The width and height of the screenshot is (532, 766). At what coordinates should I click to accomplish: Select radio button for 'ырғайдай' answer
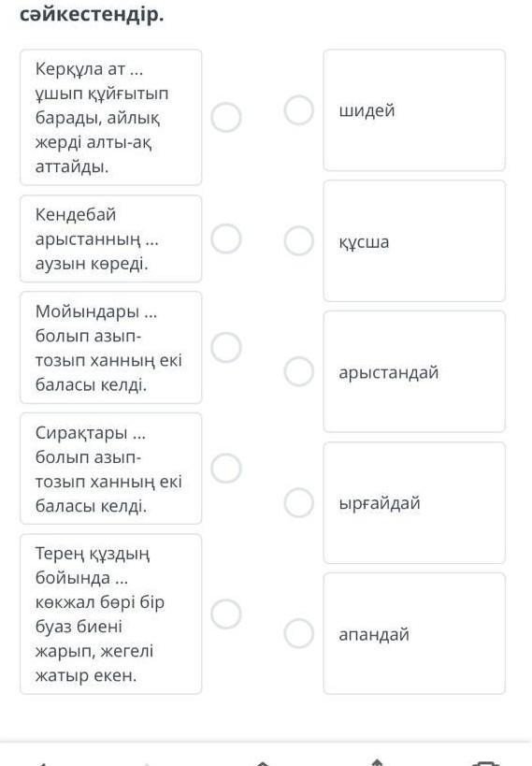coord(299,502)
